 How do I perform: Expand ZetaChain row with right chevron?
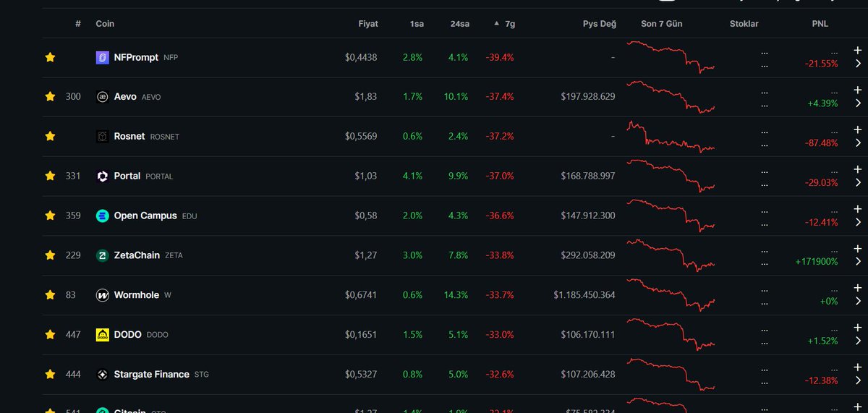coord(858,262)
